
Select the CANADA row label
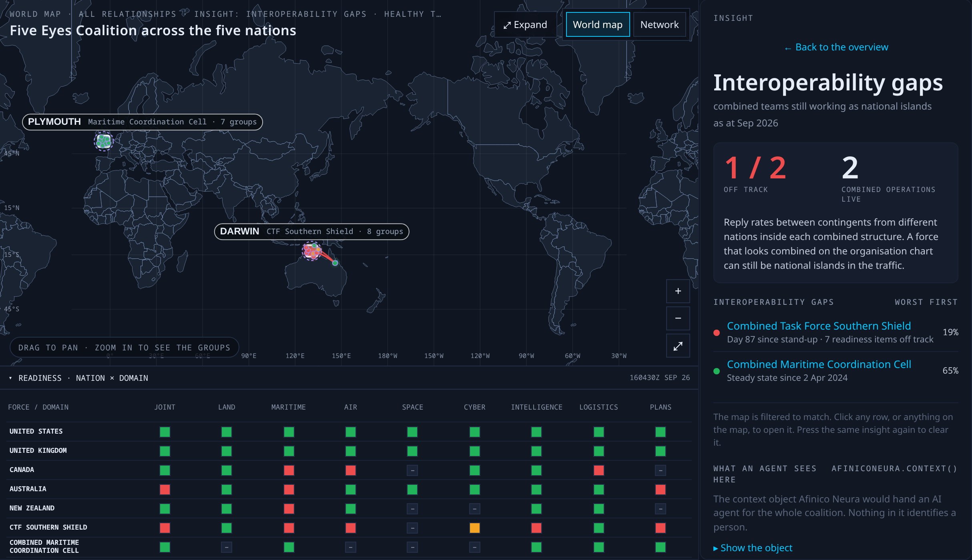22,470
